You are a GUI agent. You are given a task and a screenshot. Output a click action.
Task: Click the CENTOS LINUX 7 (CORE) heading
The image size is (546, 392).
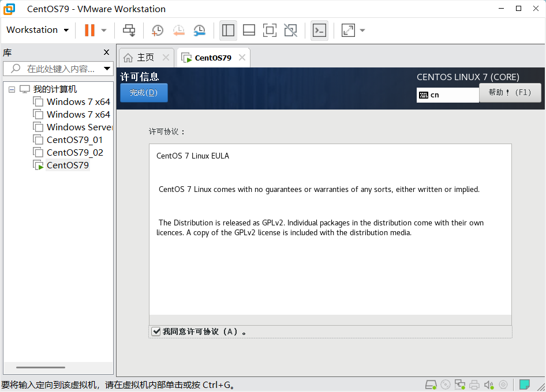(468, 77)
